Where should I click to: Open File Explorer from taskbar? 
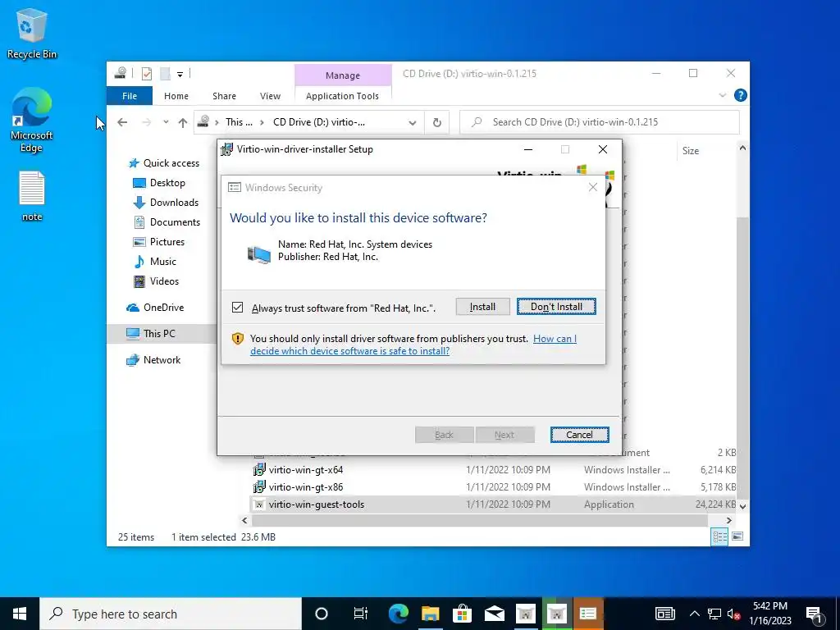[x=430, y=614]
